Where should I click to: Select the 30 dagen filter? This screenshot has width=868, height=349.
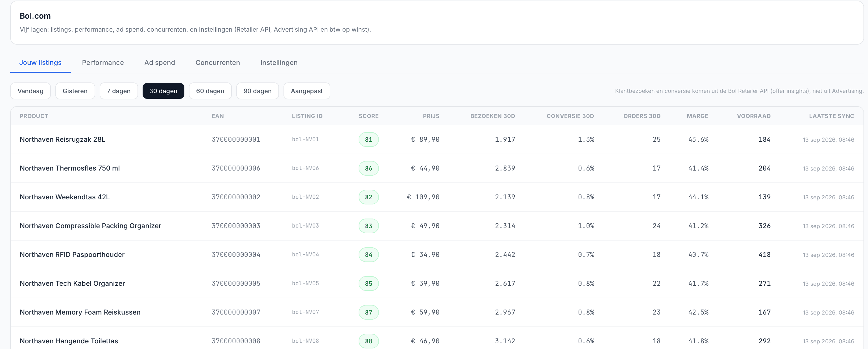tap(163, 91)
